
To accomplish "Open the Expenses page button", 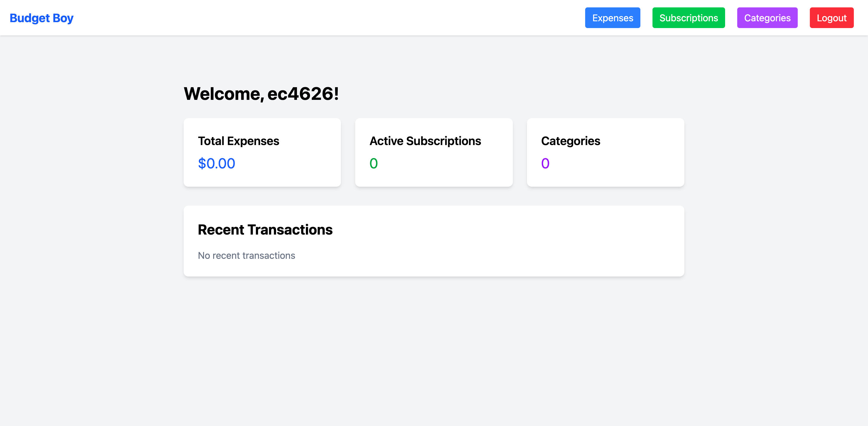I will pos(612,18).
